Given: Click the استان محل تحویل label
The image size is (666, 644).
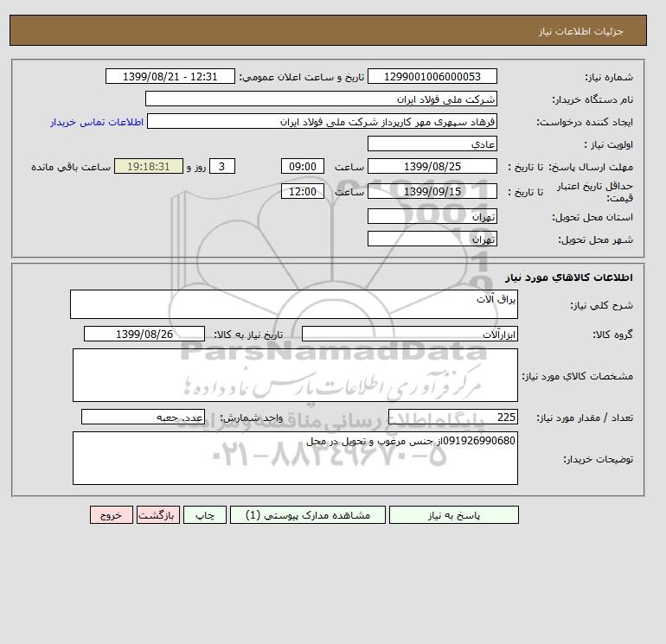Looking at the screenshot, I should [592, 217].
